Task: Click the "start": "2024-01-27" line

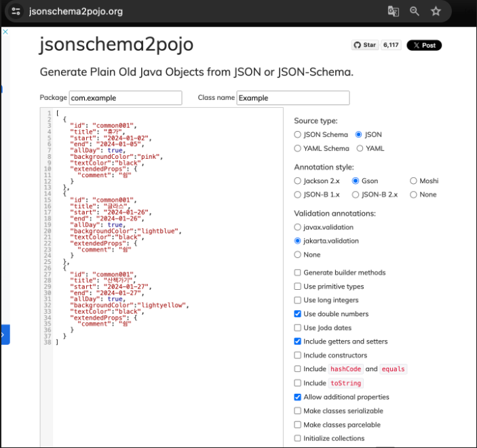Action: pos(111,286)
